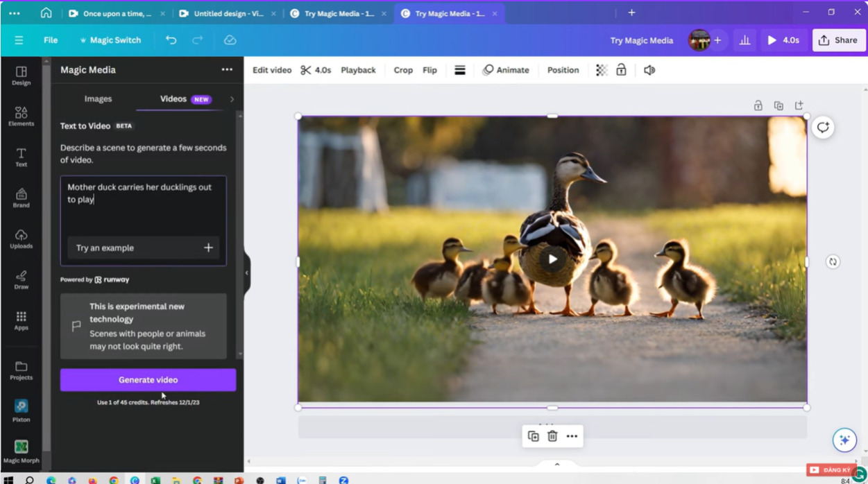Screen dimensions: 868x484
Task: Open the insights chart icon
Action: coord(744,40)
